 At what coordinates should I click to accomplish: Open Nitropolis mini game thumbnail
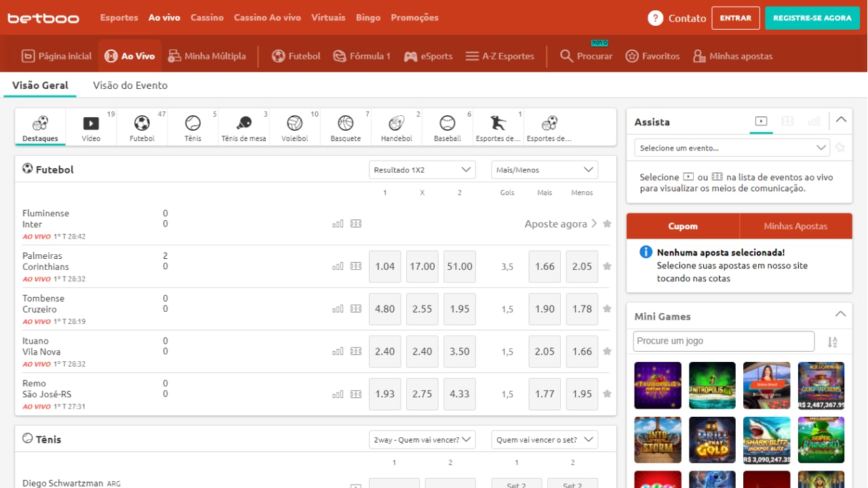tap(712, 385)
